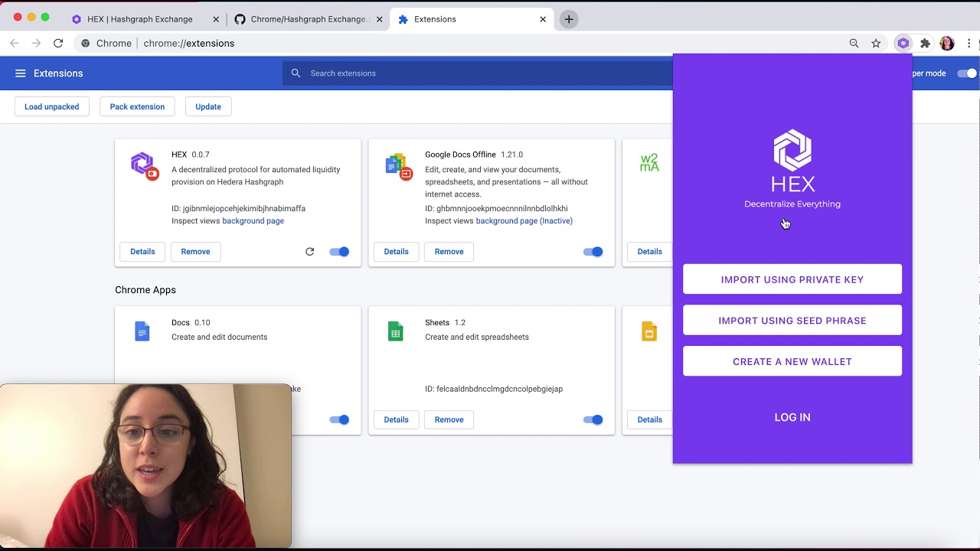This screenshot has width=980, height=551.
Task: Open Details for the Slides app
Action: pos(649,419)
